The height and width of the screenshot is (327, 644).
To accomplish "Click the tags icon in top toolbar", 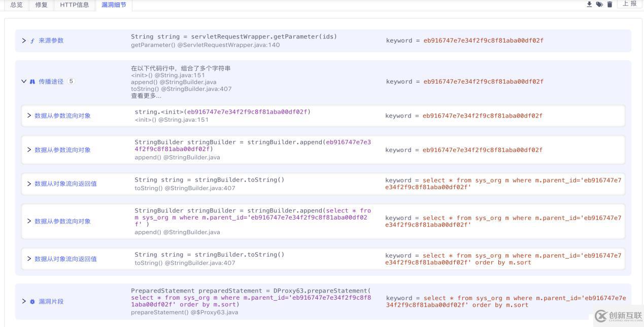I will click(599, 4).
